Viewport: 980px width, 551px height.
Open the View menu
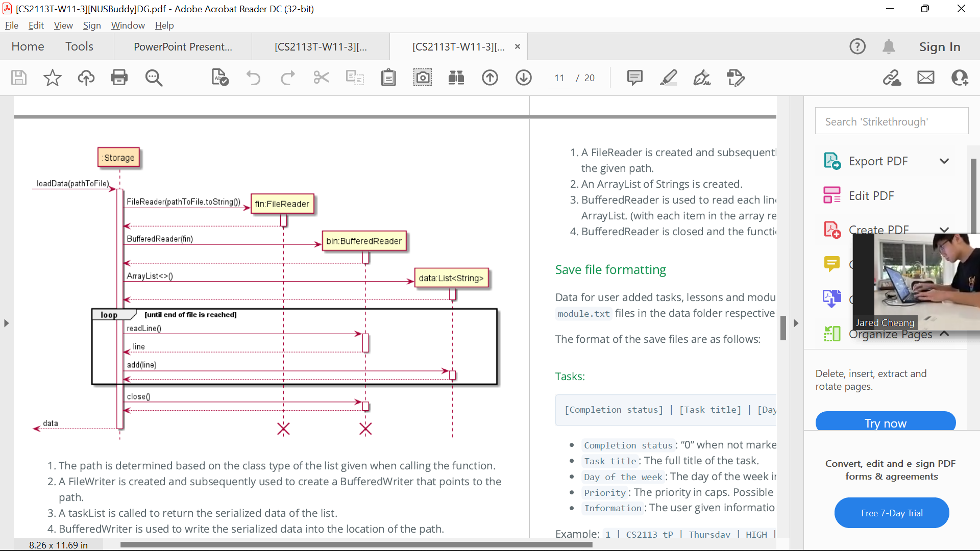(63, 26)
